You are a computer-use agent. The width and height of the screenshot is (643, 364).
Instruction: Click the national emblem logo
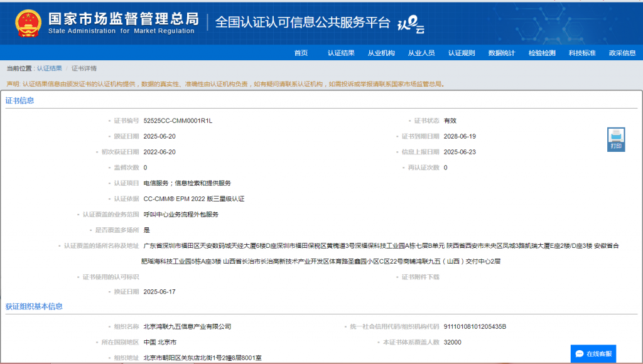click(x=27, y=23)
